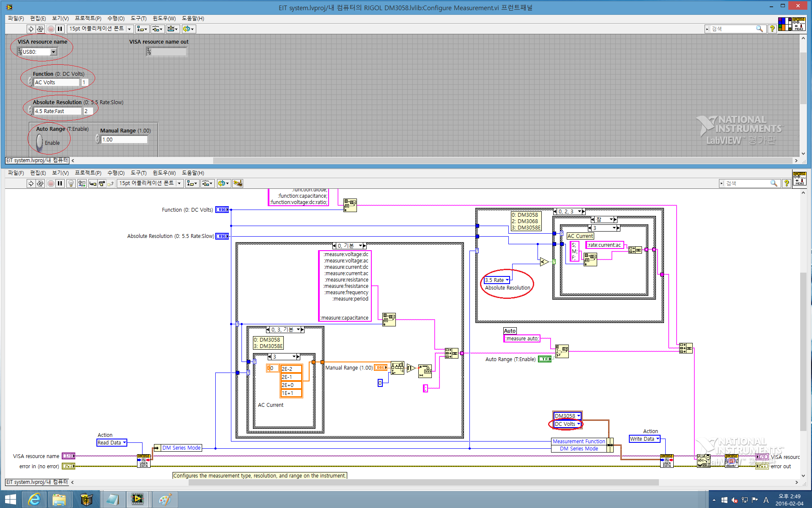This screenshot has width=812, height=508.
Task: Click Run arrow in front panel toolbar
Action: [x=31, y=29]
